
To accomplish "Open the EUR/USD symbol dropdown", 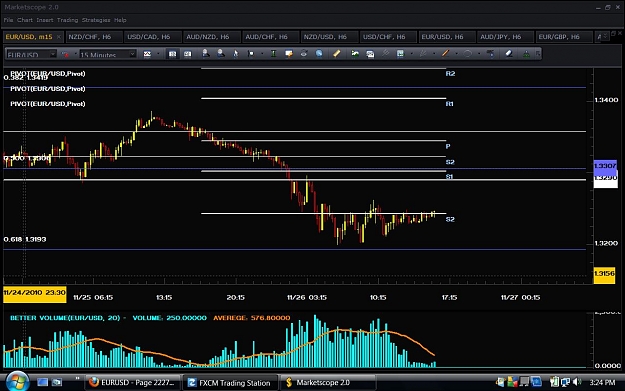I will click(53, 54).
